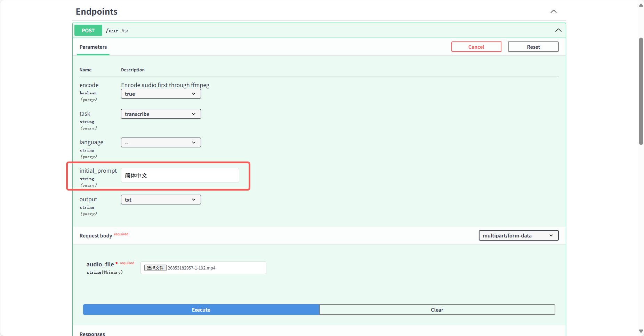Open the output txt format dropdown
The image size is (644, 336).
(x=161, y=200)
